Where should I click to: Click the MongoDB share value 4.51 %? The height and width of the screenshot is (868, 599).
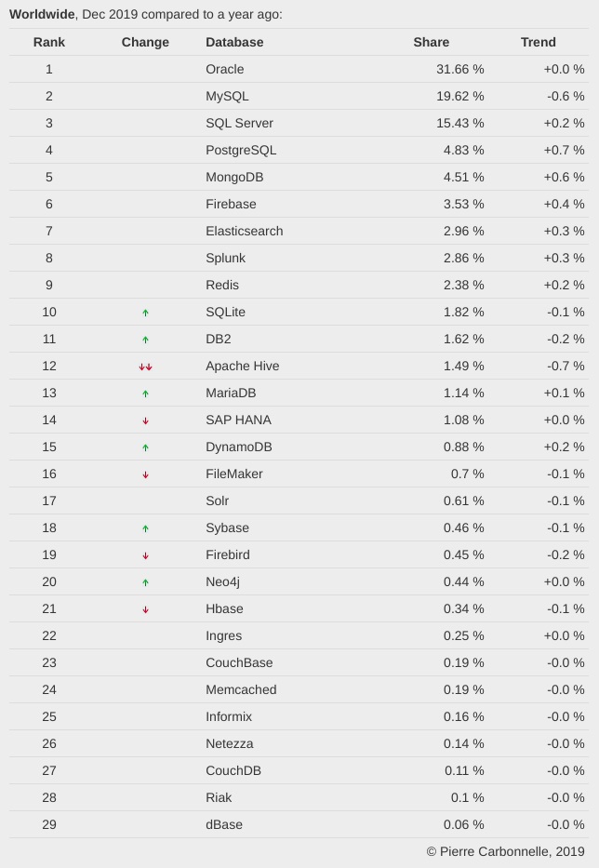point(459,177)
